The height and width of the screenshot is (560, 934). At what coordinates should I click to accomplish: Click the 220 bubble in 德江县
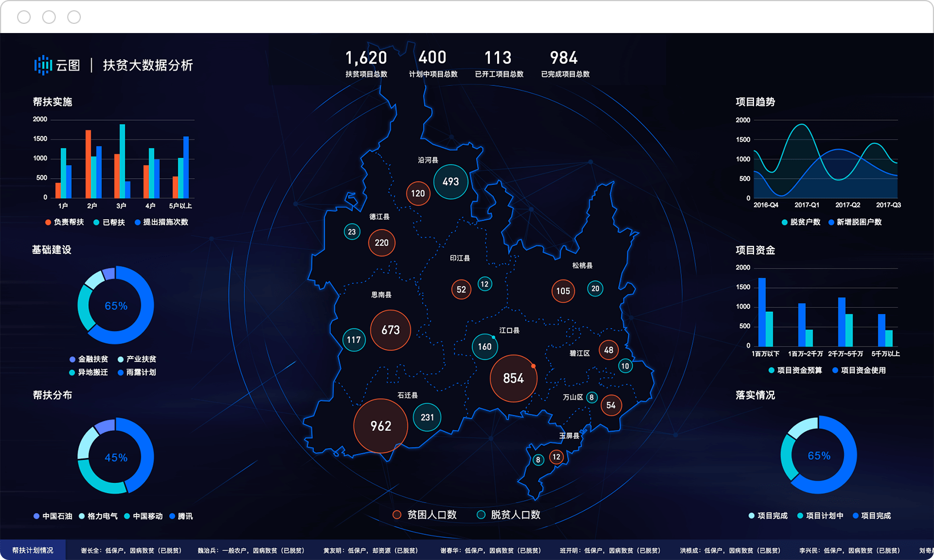tap(382, 243)
